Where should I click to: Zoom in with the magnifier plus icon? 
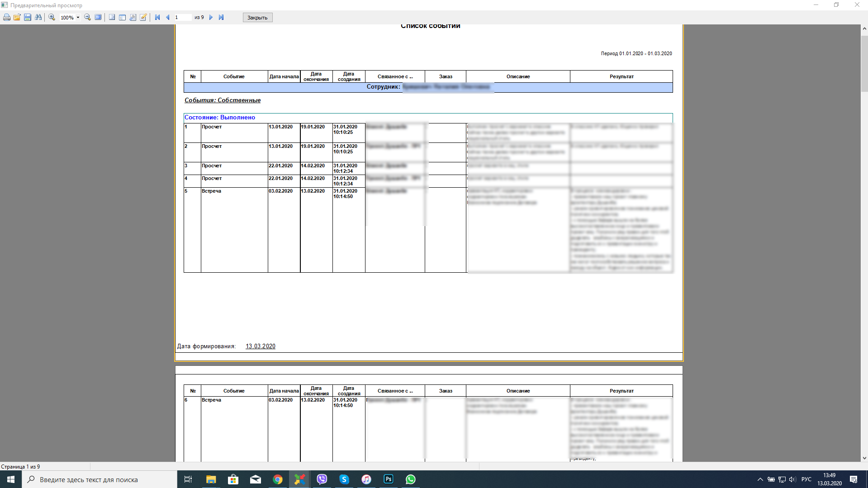tap(52, 17)
